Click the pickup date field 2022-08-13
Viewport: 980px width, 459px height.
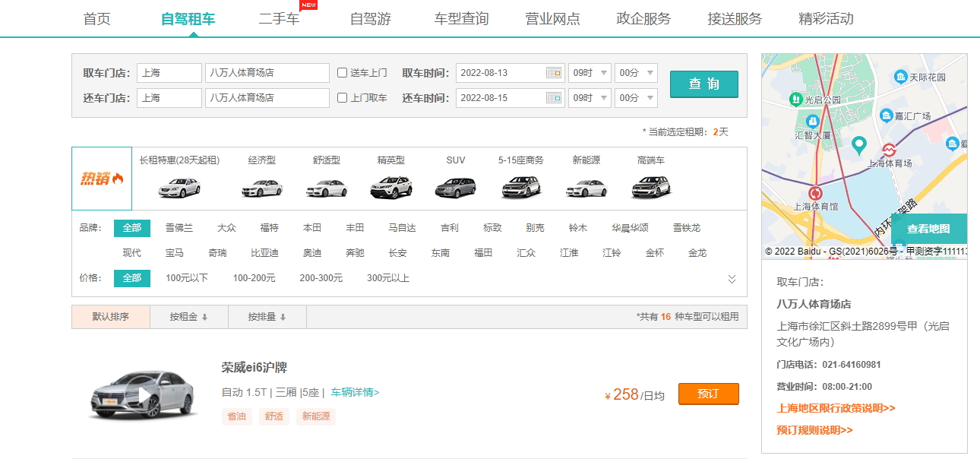(x=511, y=73)
